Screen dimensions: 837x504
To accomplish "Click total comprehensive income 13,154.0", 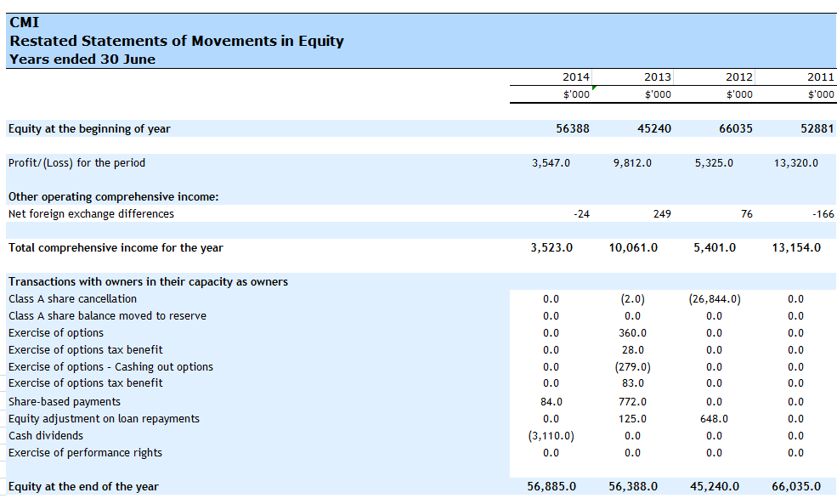I will [796, 247].
